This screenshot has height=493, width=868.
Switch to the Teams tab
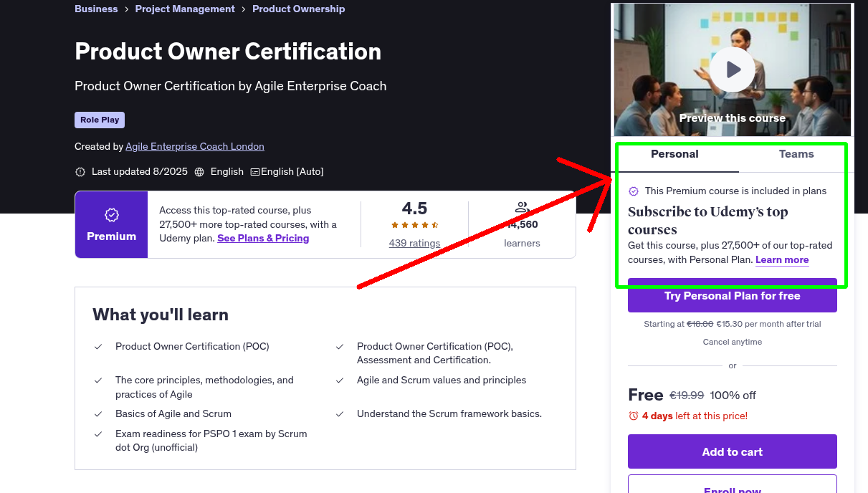pyautogui.click(x=796, y=154)
